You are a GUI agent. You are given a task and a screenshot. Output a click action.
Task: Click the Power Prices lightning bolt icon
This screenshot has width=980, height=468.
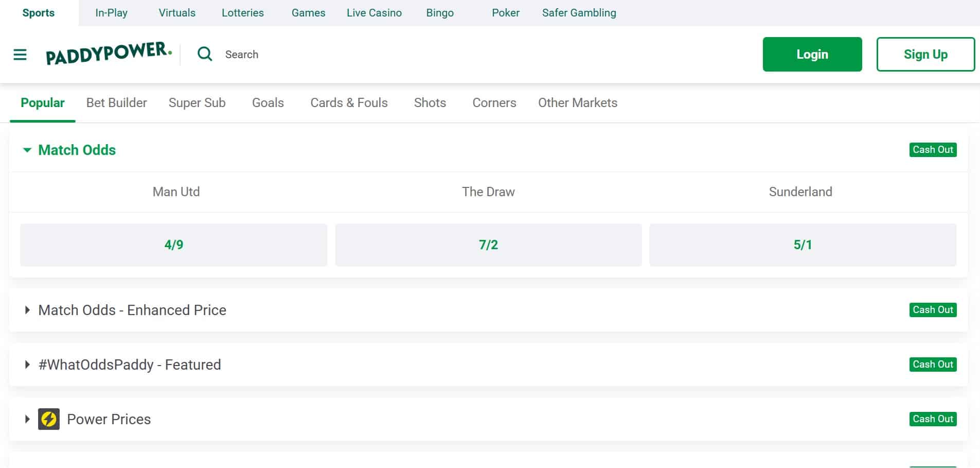point(49,419)
